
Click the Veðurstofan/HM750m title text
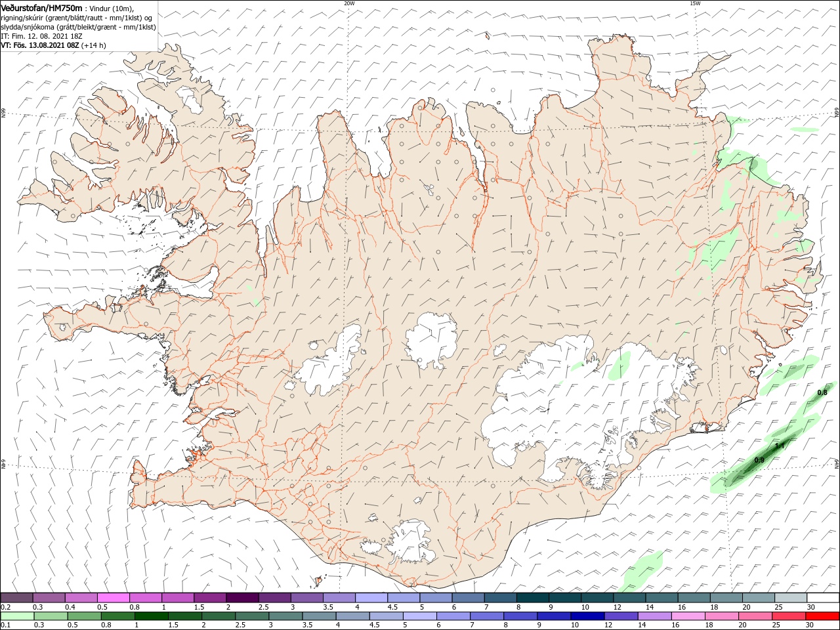[x=41, y=8]
